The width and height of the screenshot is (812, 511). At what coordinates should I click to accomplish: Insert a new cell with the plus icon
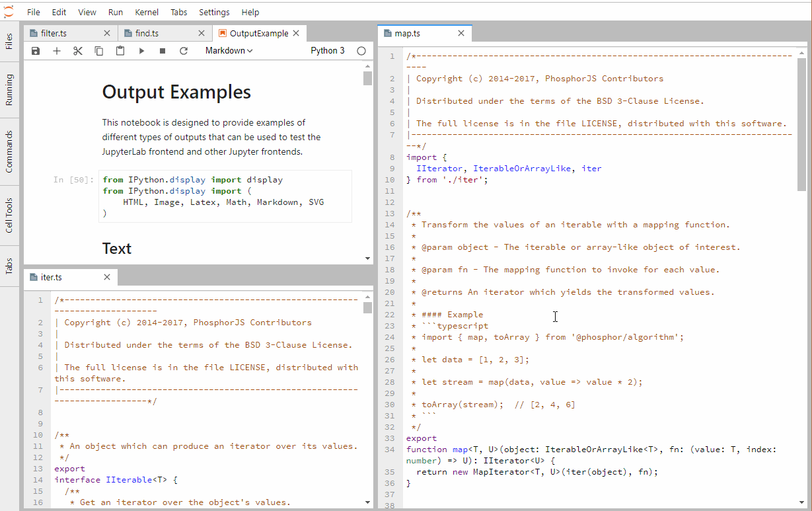point(56,50)
